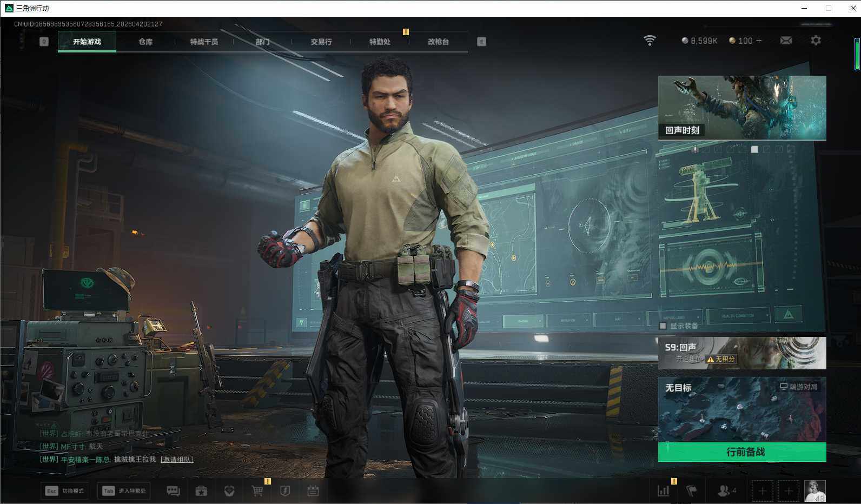Image resolution: width=861 pixels, height=504 pixels.
Task: Minimize the 三角洲行动 window
Action: (804, 8)
